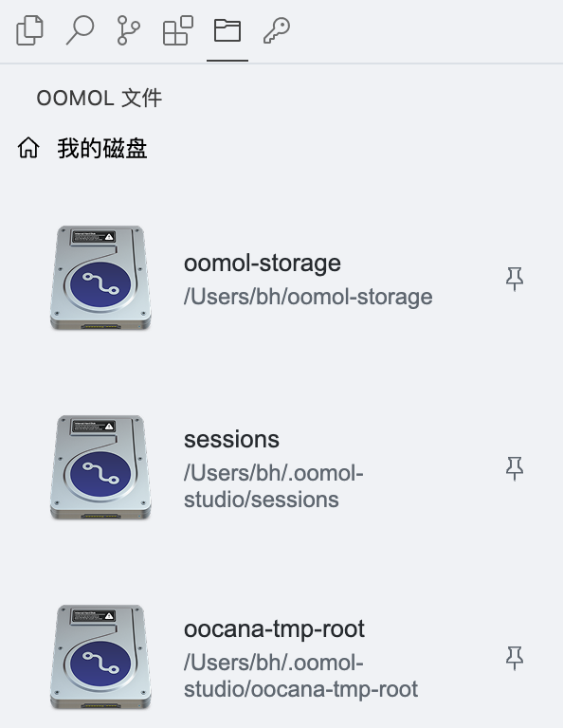Select the OOMOL files folder tab
This screenshot has width=563, height=728.
227,30
